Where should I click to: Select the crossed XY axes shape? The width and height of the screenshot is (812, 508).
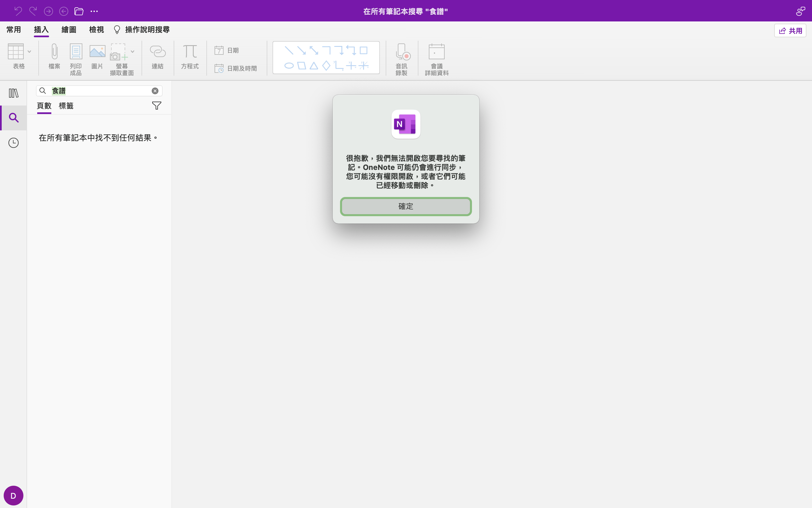tap(351, 65)
